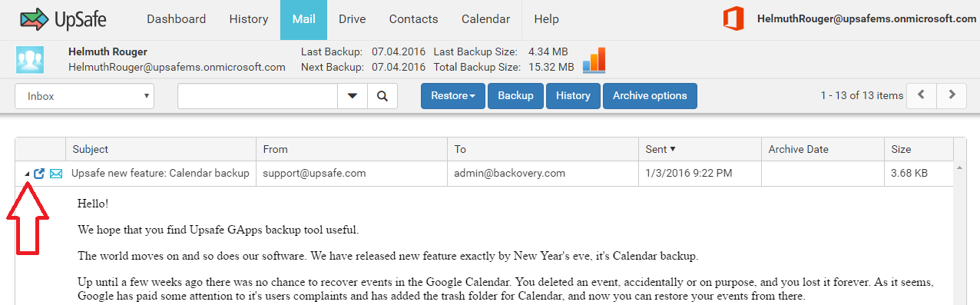Select the Mail tab
This screenshot has width=980, height=305.
(303, 19)
